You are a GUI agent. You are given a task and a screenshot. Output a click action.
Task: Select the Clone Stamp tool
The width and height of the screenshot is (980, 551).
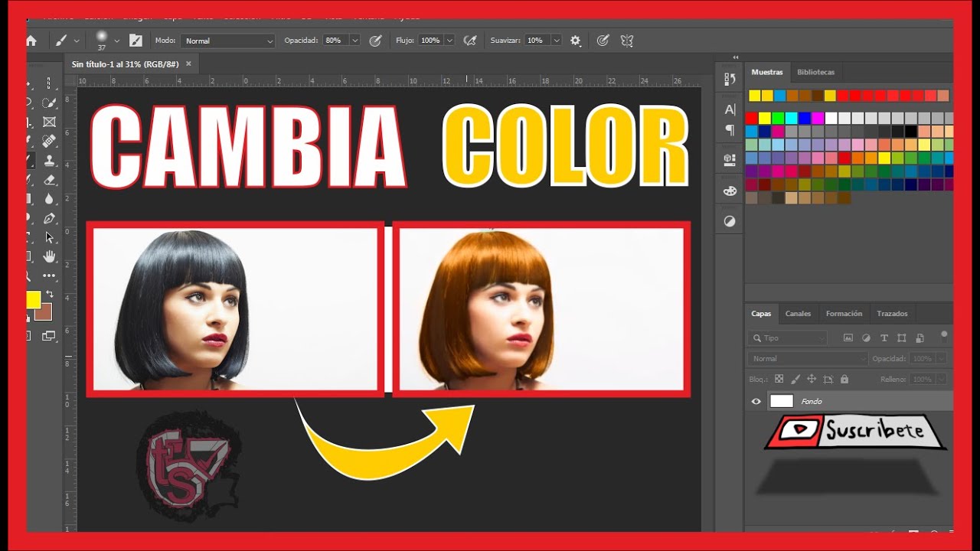(49, 161)
